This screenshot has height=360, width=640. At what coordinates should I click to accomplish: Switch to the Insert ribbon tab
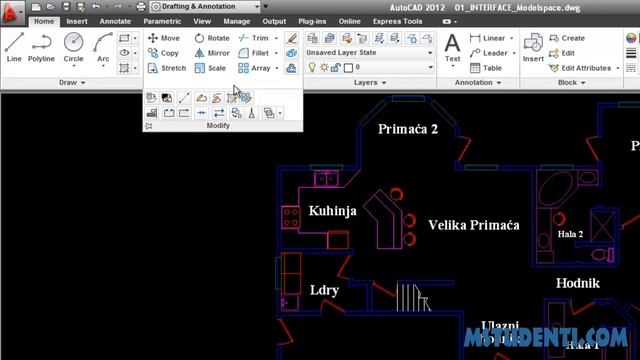pos(77,21)
